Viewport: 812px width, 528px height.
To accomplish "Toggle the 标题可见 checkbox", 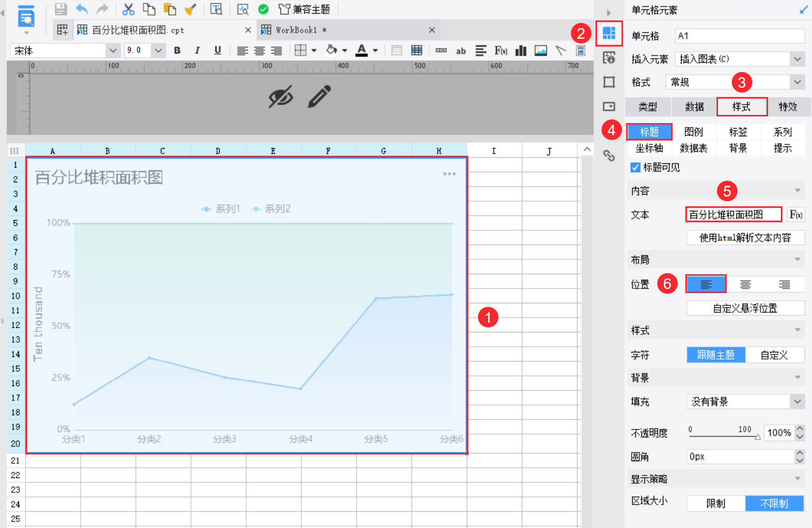I will click(635, 167).
